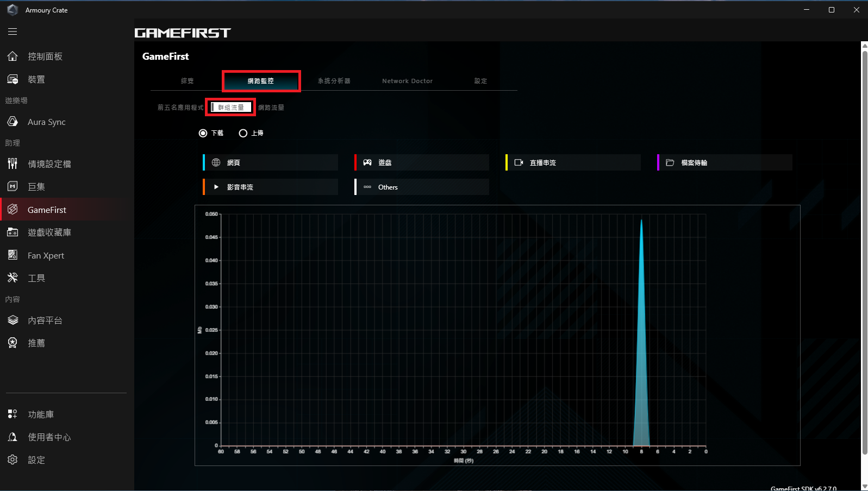Open the 巨集 macro icon
Screen dimensions: 868x491
[x=13, y=186]
